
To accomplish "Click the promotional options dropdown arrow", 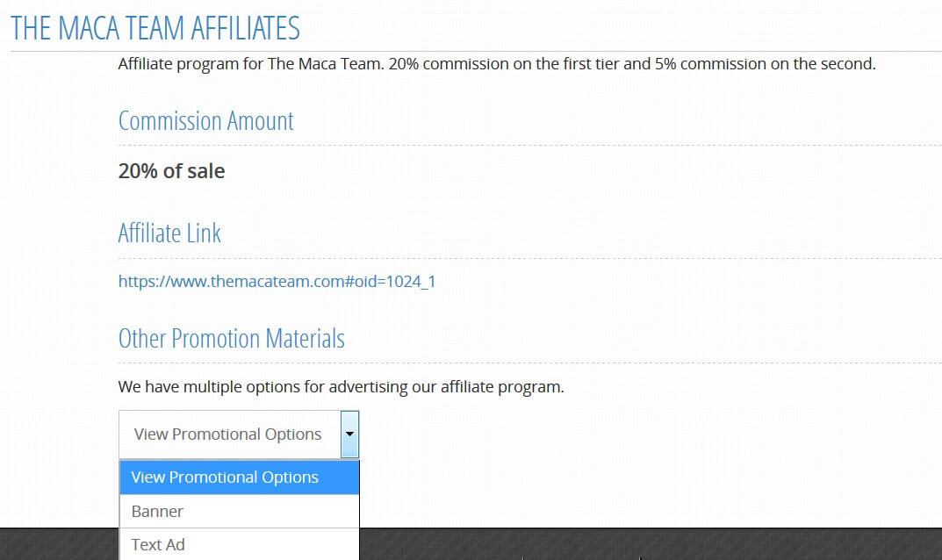I will (349, 434).
